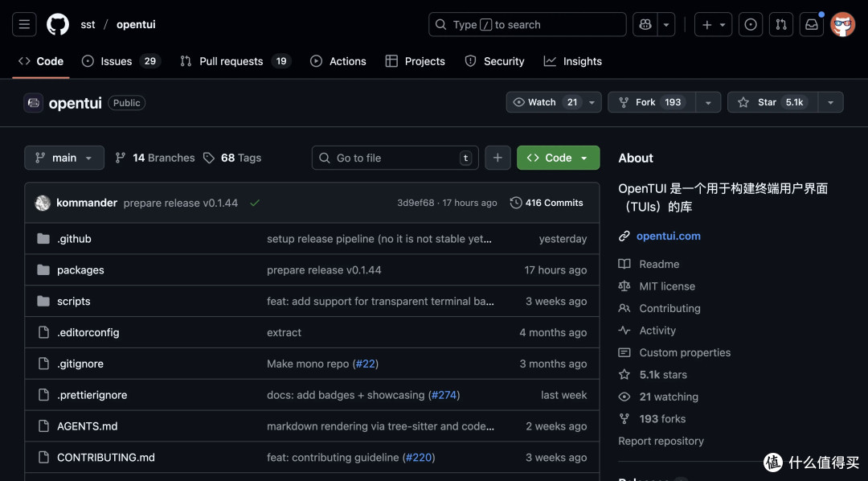The width and height of the screenshot is (868, 481).
Task: Switch to the Pull requests tab
Action: click(x=235, y=61)
